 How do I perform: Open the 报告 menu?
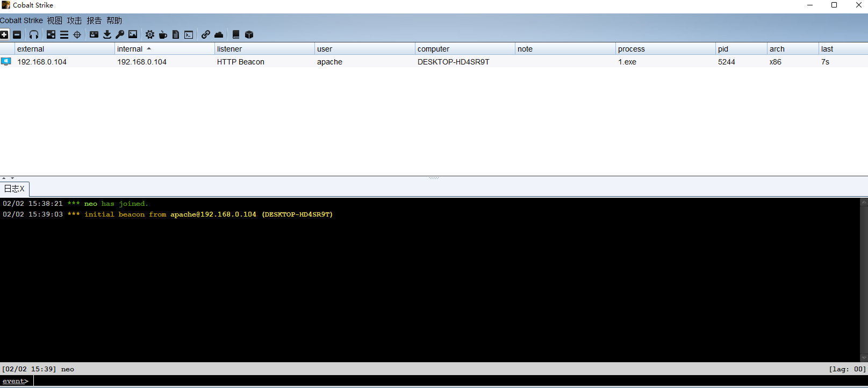point(94,20)
